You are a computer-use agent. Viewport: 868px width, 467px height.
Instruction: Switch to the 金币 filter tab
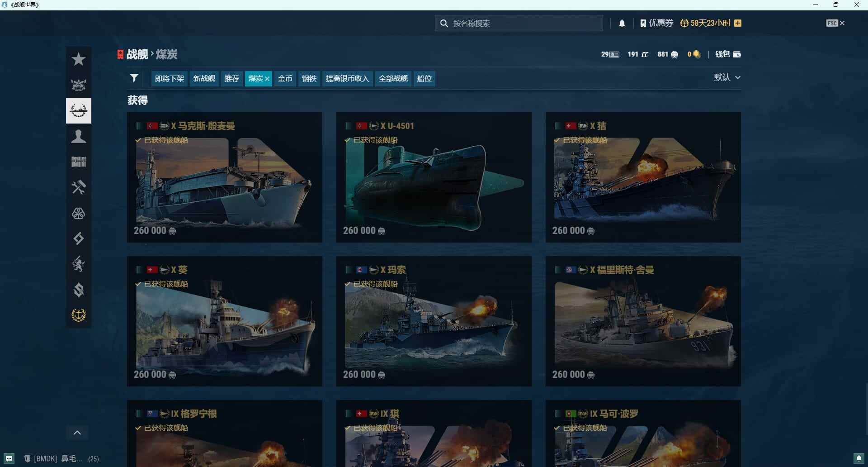pyautogui.click(x=285, y=79)
